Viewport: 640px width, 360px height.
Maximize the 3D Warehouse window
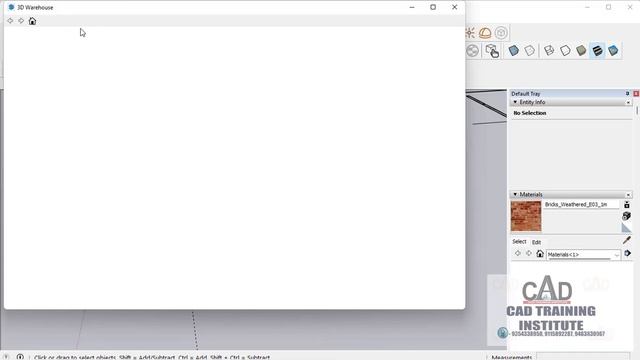[433, 7]
